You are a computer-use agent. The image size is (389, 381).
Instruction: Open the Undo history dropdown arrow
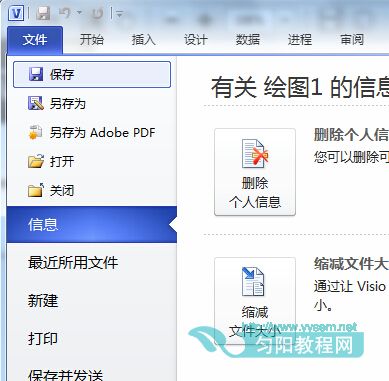79,13
